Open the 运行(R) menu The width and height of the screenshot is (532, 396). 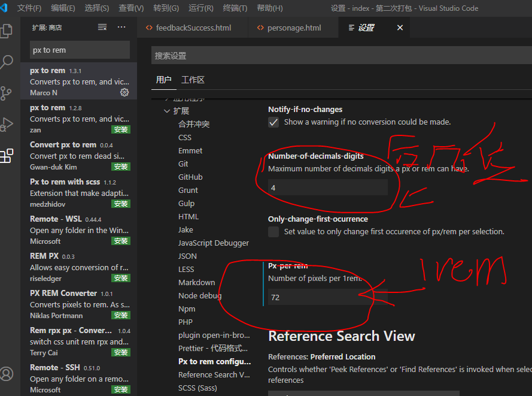(x=201, y=8)
